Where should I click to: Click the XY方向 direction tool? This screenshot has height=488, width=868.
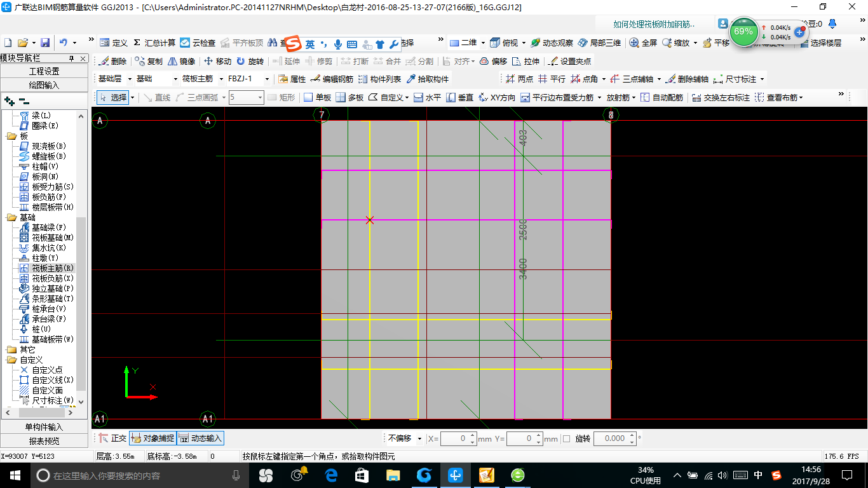point(497,97)
